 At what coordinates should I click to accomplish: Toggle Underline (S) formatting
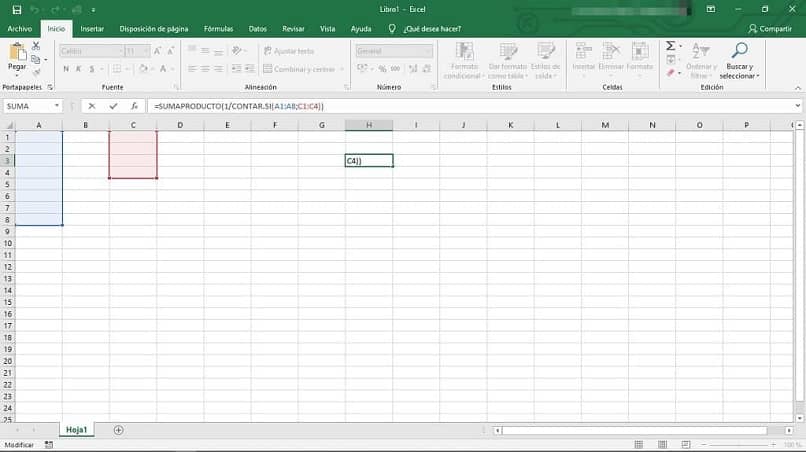point(91,68)
